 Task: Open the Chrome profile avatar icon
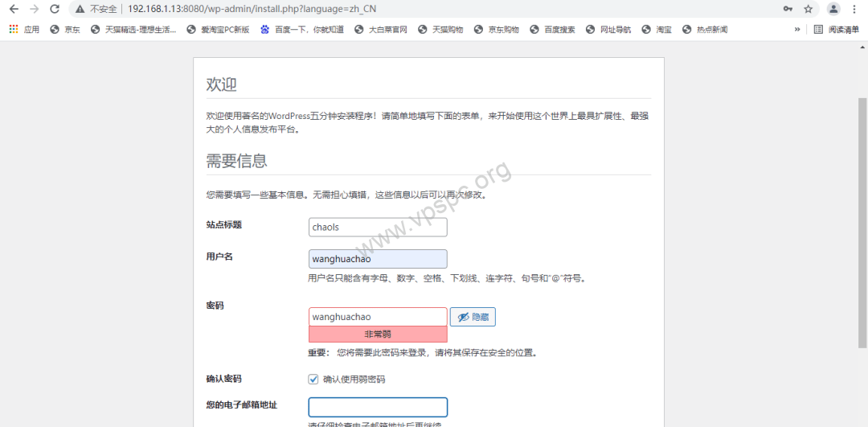point(833,9)
